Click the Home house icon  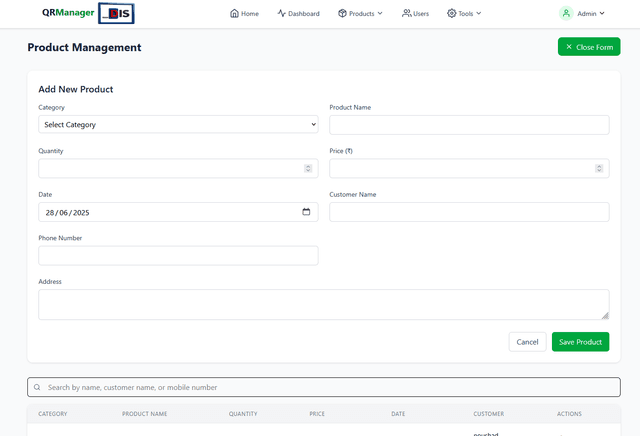234,14
